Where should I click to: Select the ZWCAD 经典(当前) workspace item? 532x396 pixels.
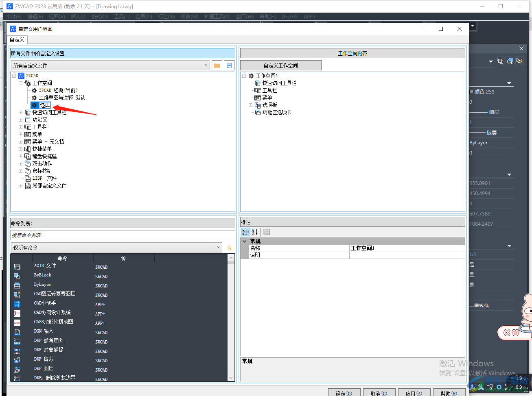coord(58,90)
